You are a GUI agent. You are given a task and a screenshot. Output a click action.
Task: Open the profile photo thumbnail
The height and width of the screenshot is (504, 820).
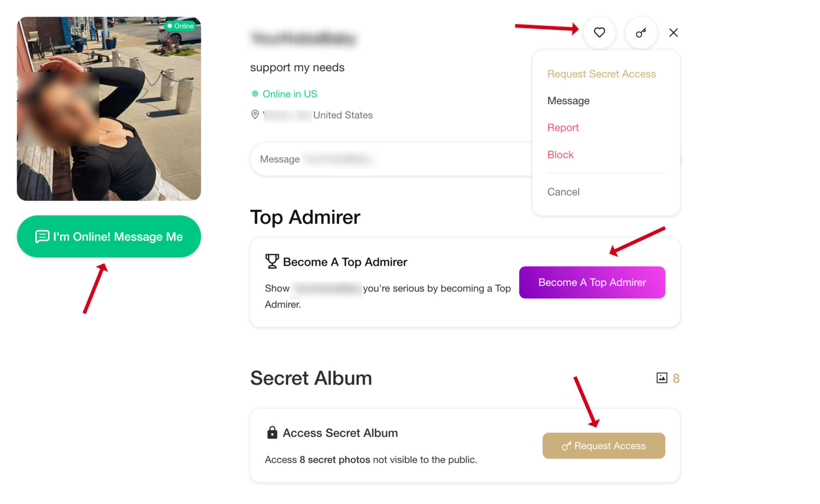(109, 109)
